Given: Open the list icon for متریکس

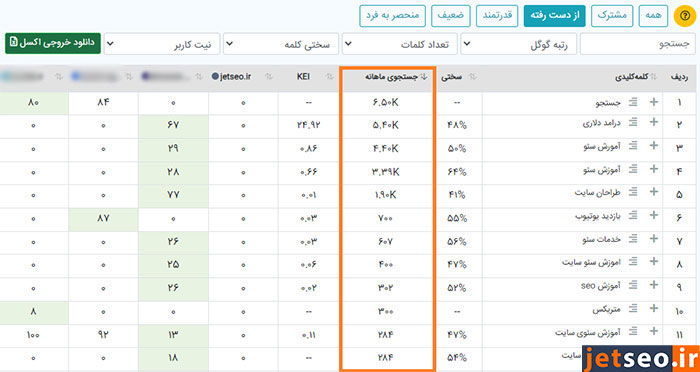Looking at the screenshot, I should 633,308.
